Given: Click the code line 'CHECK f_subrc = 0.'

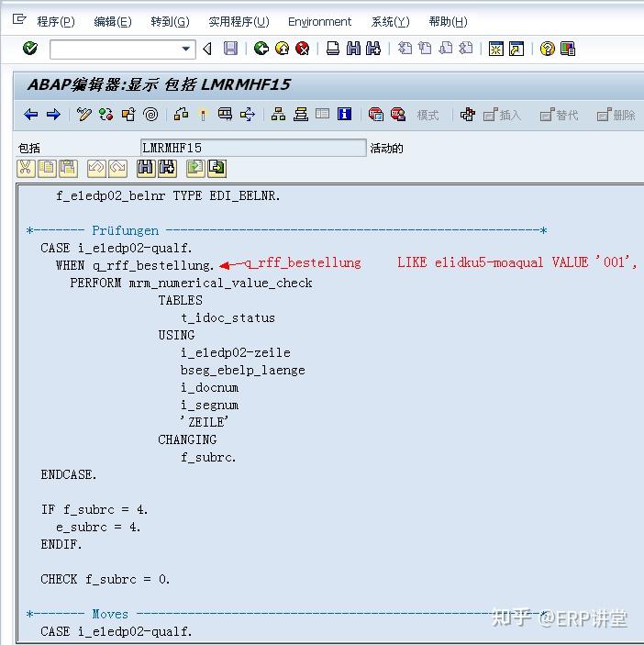Looking at the screenshot, I should point(105,579).
